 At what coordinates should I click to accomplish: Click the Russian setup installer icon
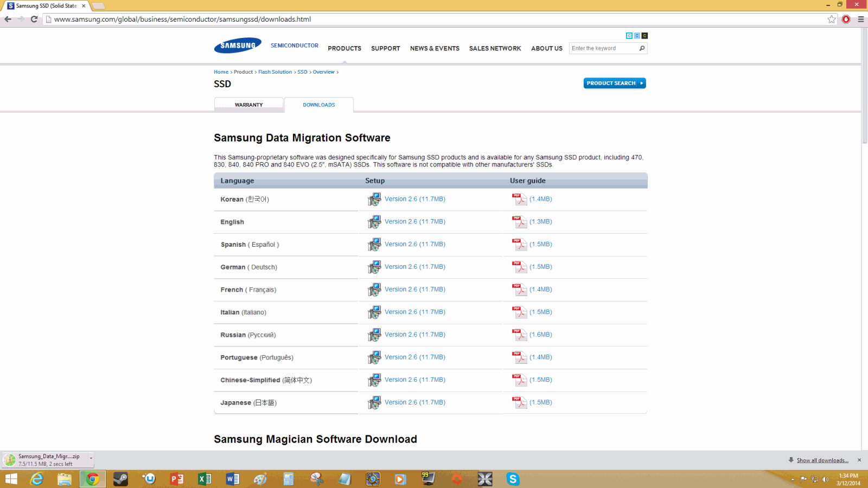tap(374, 335)
